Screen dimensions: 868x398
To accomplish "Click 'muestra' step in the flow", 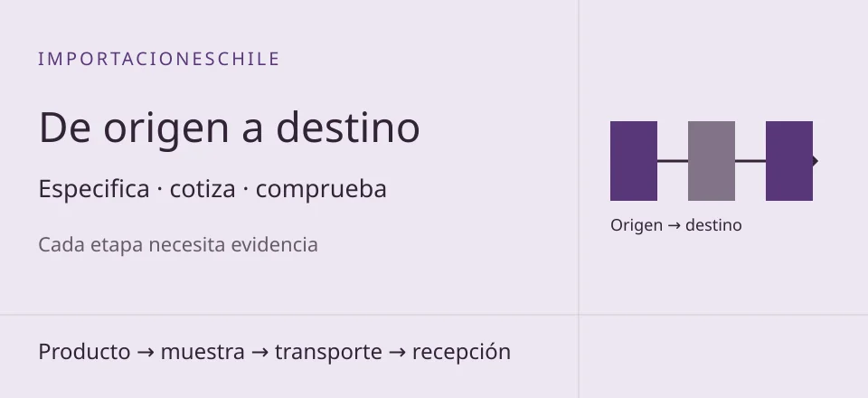I will (203, 353).
